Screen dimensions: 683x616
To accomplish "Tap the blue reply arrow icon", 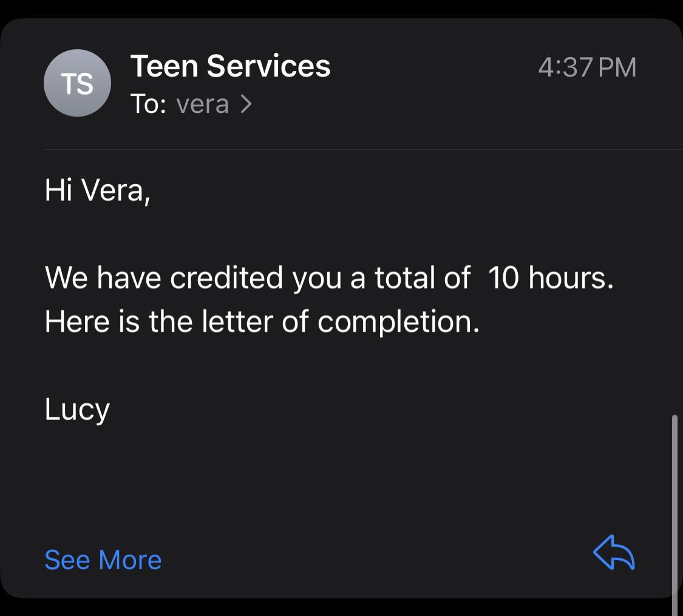I will tap(613, 553).
